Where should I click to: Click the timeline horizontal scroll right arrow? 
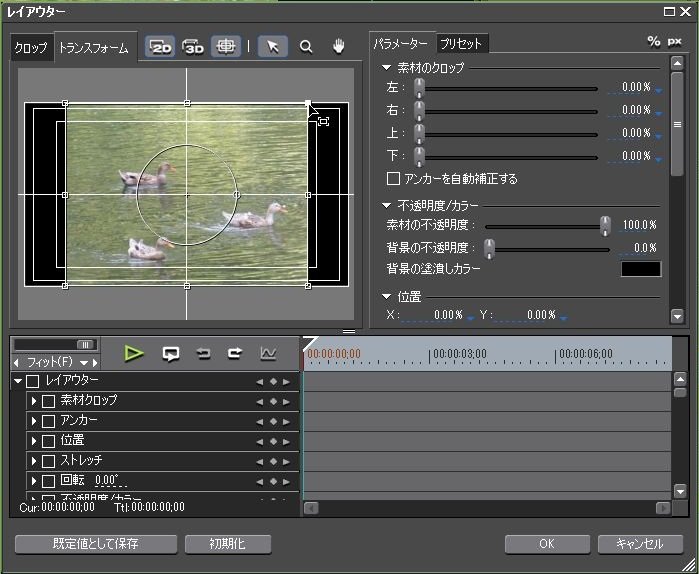pos(663,508)
